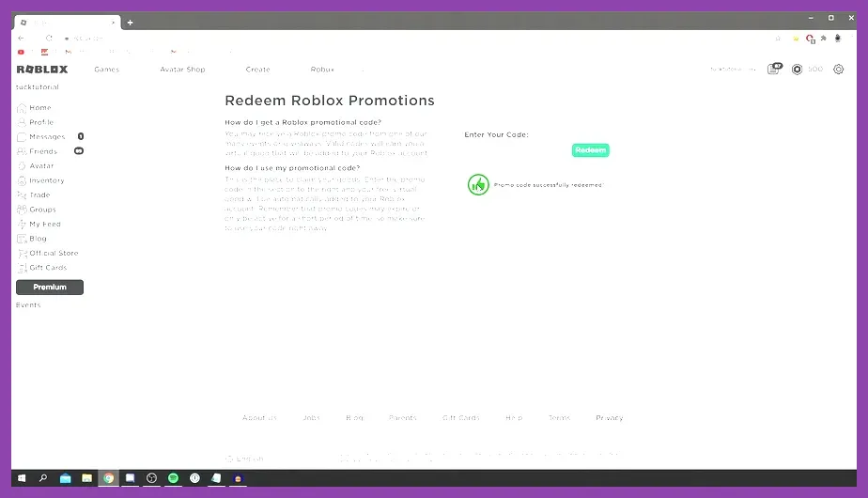This screenshot has height=498, width=868.
Task: Open Events in the sidebar
Action: 28,305
